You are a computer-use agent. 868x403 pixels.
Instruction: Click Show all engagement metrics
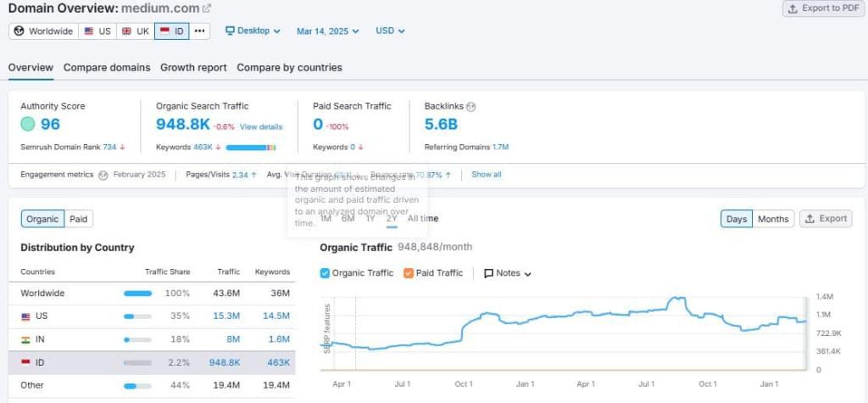[487, 175]
